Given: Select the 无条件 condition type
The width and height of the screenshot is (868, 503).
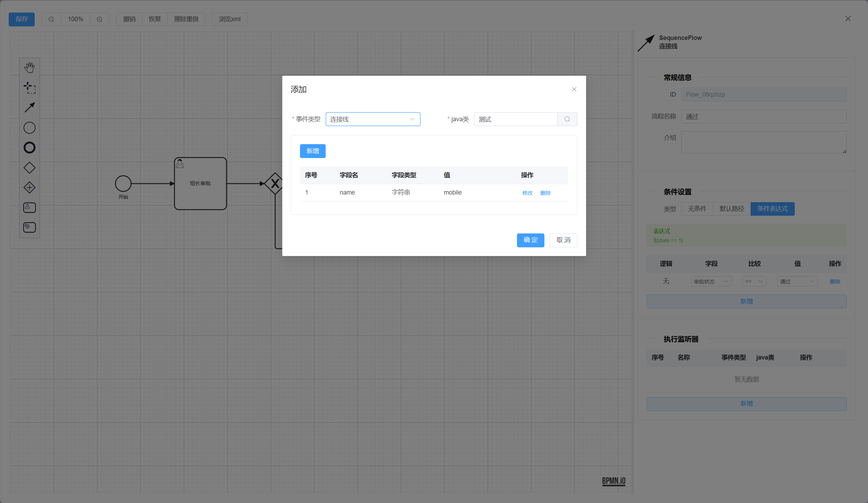Looking at the screenshot, I should coord(697,209).
